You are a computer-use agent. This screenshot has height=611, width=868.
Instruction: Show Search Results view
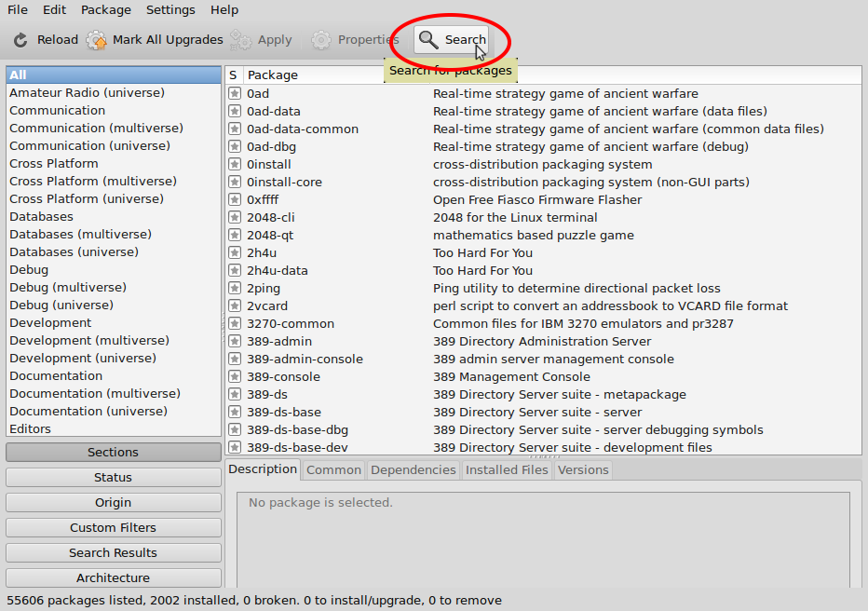click(x=114, y=553)
